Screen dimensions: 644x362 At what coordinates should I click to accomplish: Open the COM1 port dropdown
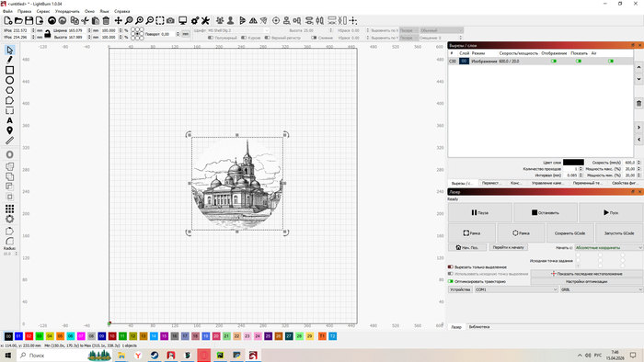click(516, 289)
